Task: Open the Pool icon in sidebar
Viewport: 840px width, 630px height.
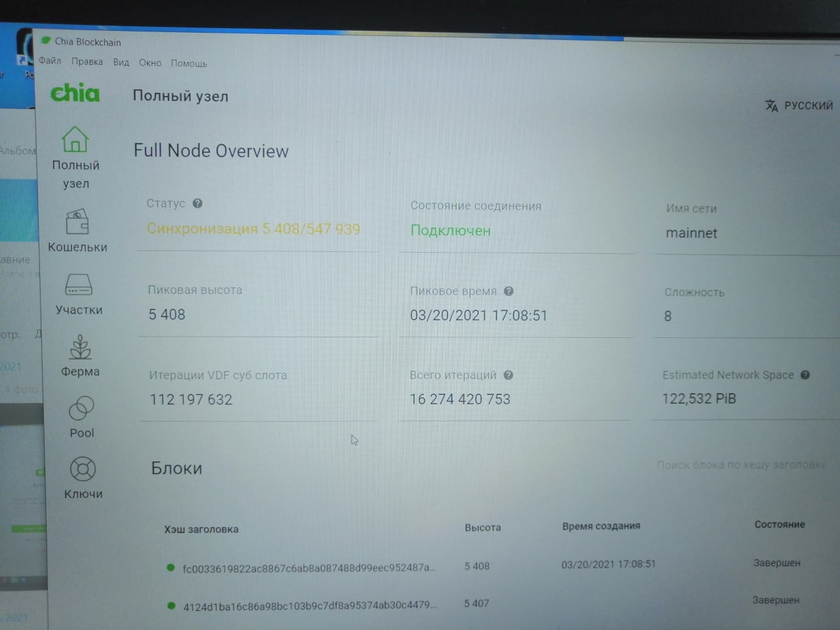Action: 81,408
